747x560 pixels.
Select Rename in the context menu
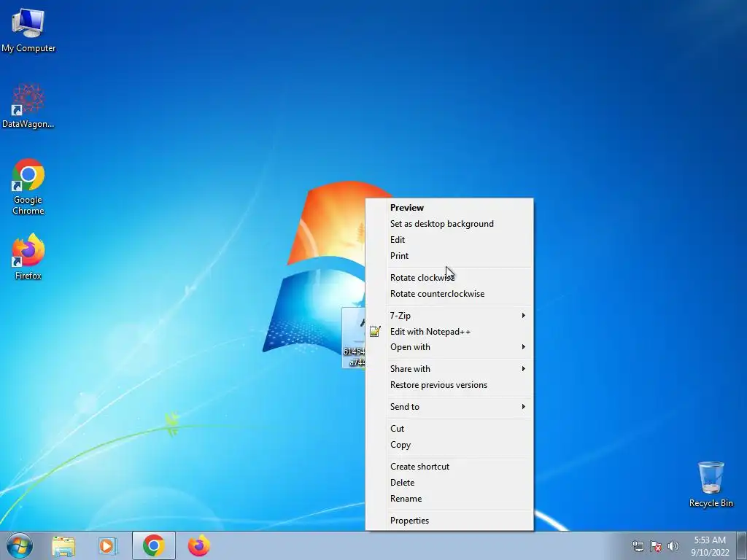[449, 499]
